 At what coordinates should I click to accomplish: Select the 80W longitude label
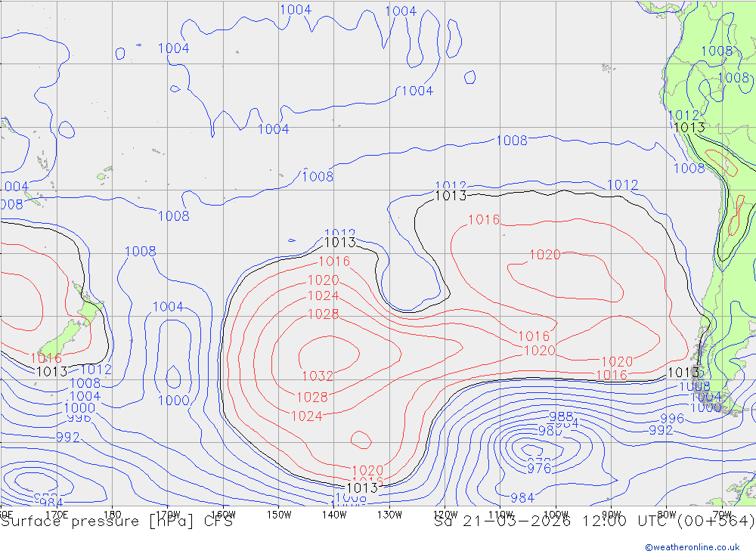click(667, 515)
